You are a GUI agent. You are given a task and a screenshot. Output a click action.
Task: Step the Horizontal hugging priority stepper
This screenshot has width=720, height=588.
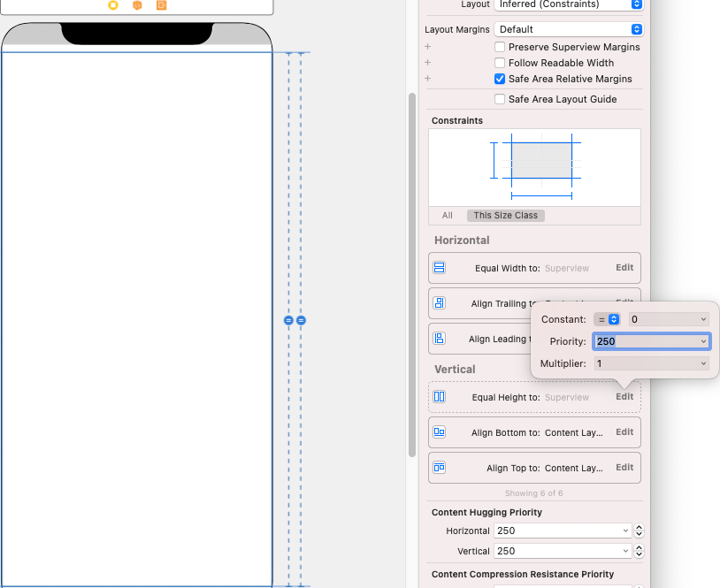pos(639,531)
